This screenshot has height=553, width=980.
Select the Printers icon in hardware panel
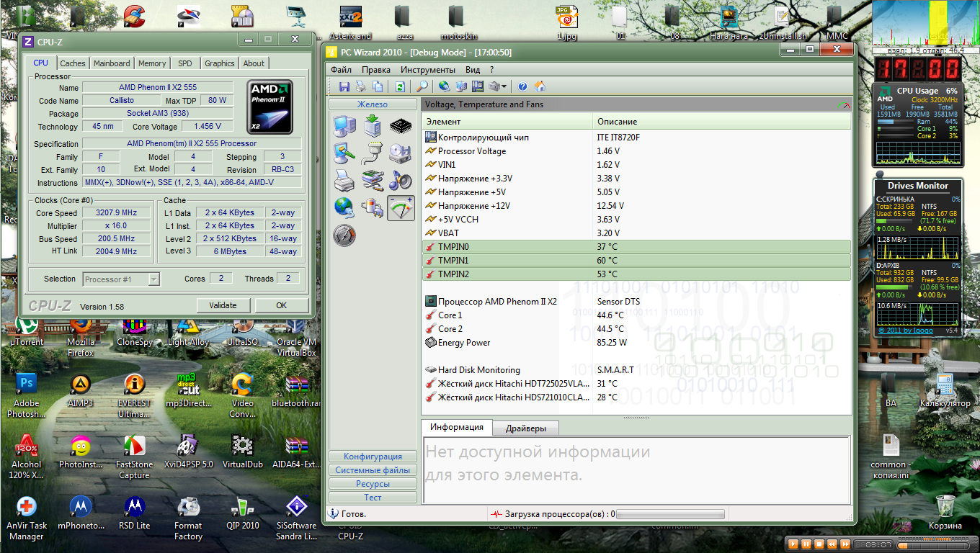pyautogui.click(x=344, y=180)
